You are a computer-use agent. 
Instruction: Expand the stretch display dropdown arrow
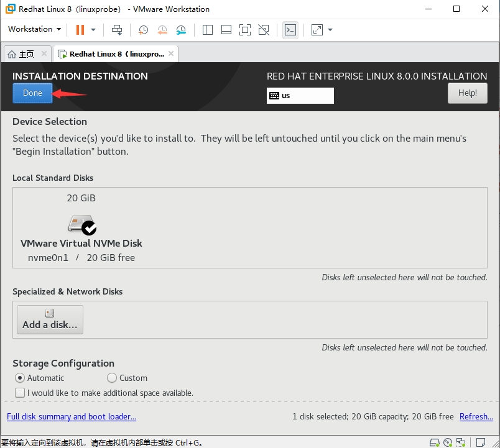click(330, 30)
